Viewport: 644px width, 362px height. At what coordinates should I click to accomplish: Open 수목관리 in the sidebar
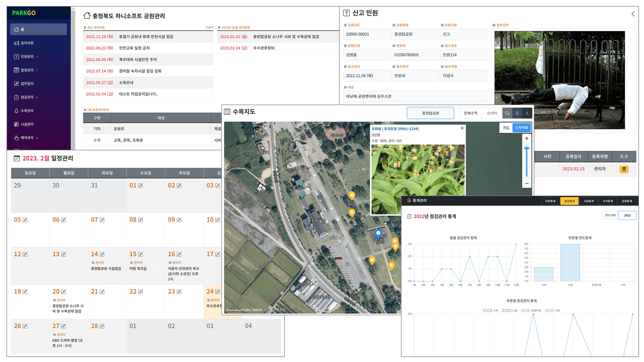(x=38, y=111)
